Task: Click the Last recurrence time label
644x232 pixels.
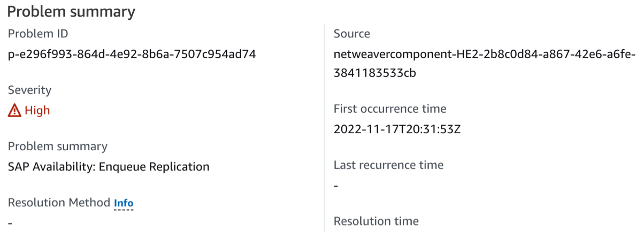Action: click(x=388, y=165)
